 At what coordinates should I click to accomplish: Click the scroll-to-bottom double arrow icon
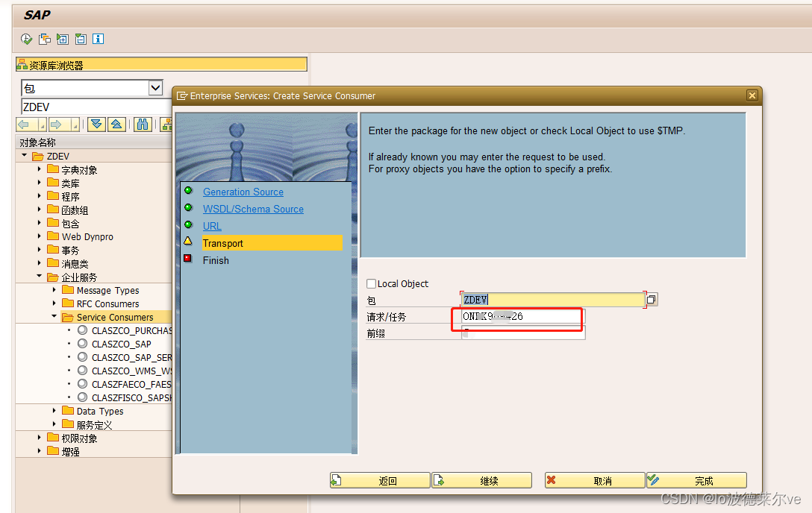point(96,125)
